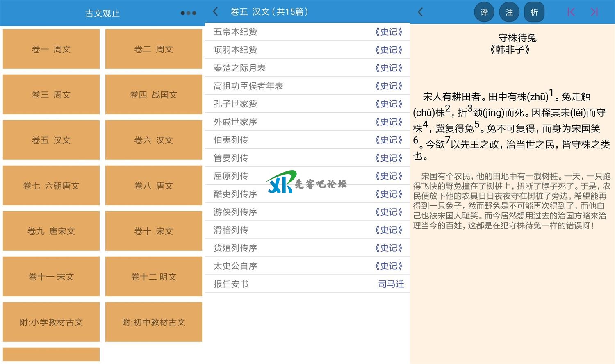Toggle the 译 translation button
This screenshot has height=364, width=615.
coord(484,12)
